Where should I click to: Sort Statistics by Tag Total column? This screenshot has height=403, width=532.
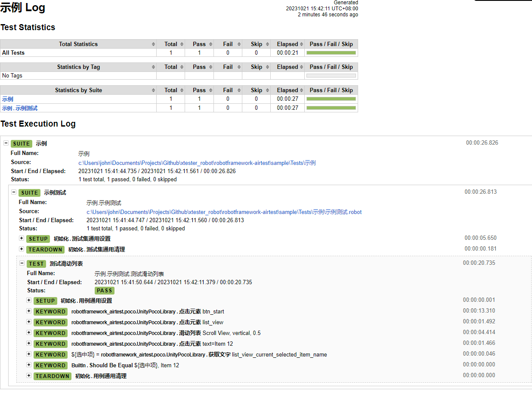171,67
